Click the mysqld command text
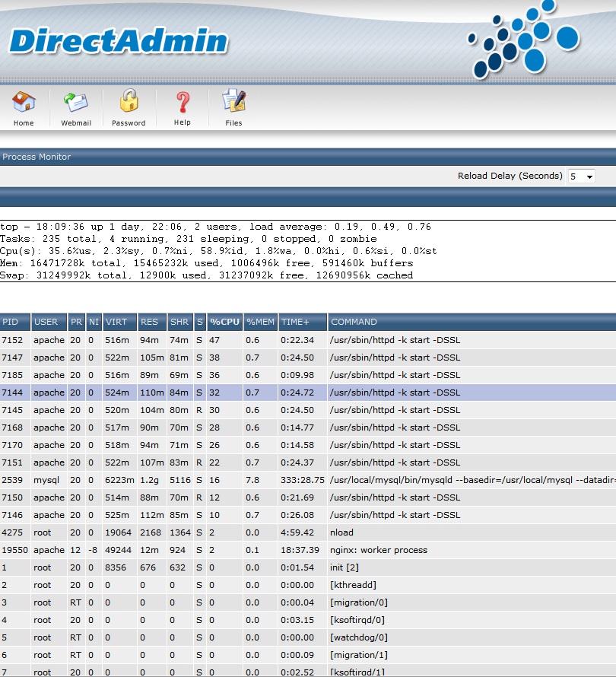 [473, 480]
